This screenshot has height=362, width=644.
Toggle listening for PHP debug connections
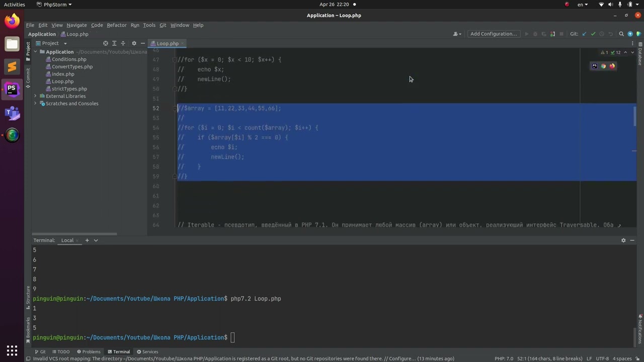(552, 34)
